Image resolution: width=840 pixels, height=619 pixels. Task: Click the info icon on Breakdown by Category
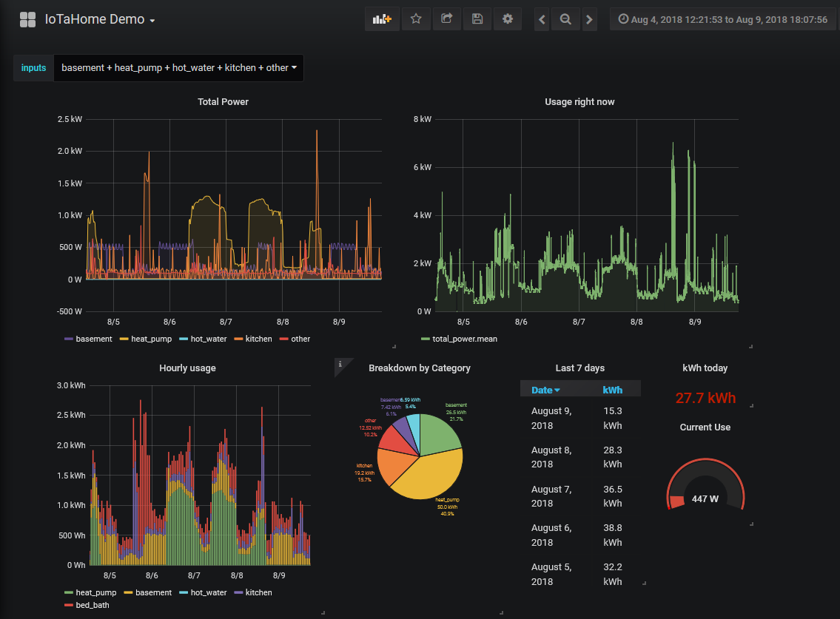click(x=341, y=365)
